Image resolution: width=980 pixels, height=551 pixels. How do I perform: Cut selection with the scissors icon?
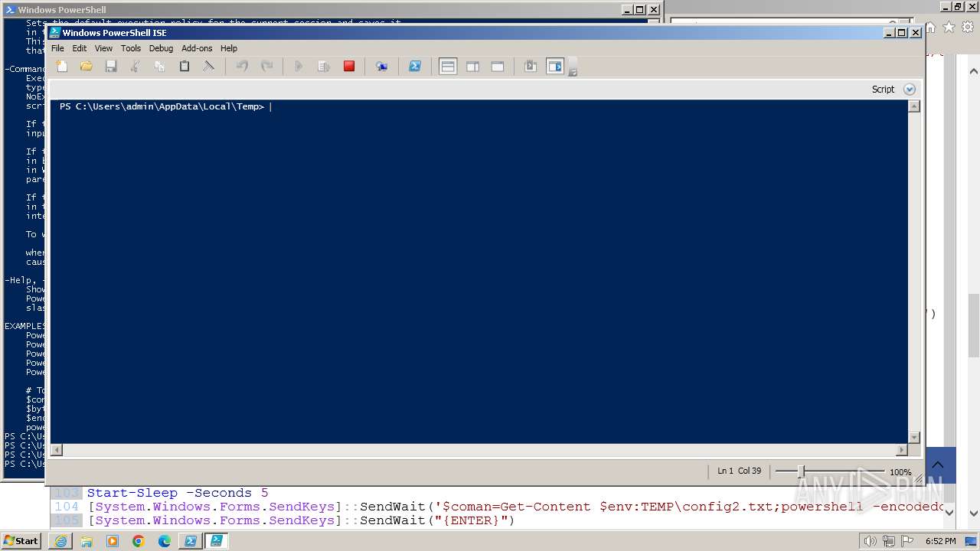pyautogui.click(x=136, y=67)
